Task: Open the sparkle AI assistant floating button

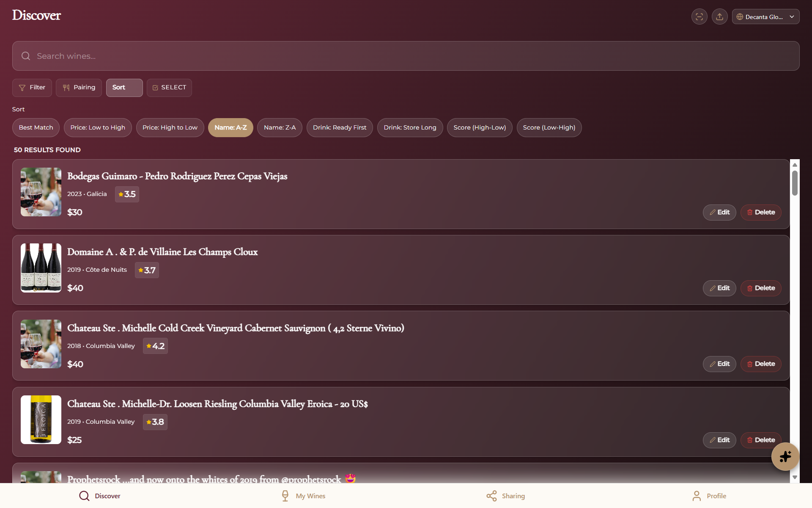Action: point(785,456)
